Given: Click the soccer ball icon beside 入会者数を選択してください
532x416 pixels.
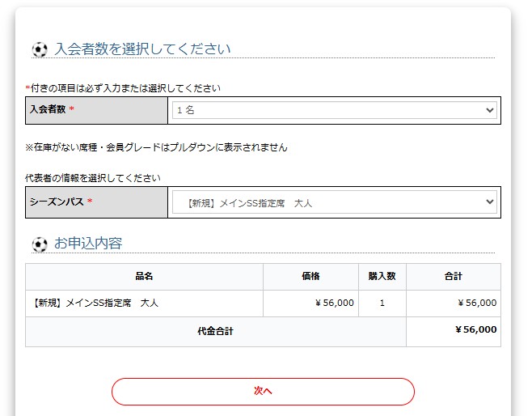Looking at the screenshot, I should tap(40, 49).
